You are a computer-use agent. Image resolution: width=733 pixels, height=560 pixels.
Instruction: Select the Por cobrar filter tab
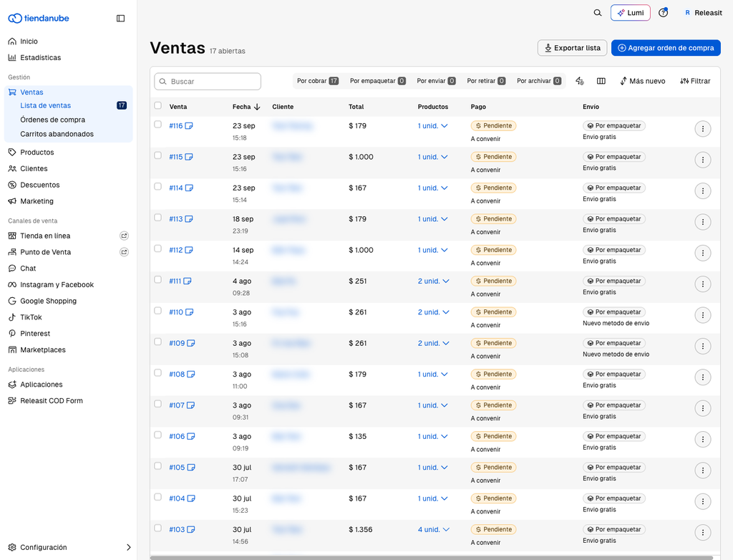[318, 81]
